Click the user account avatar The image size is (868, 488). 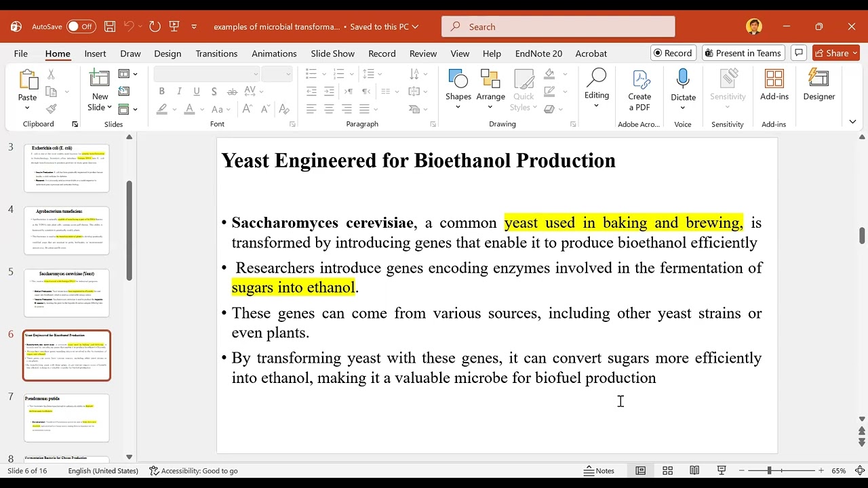[x=753, y=26]
